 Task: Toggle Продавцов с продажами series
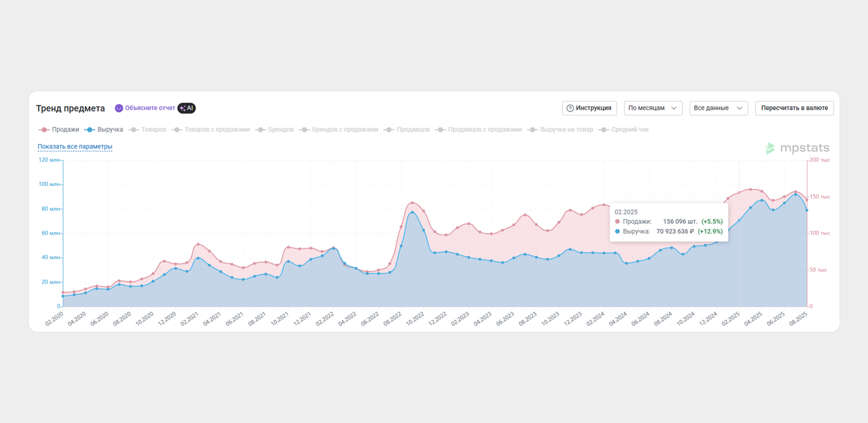pyautogui.click(x=479, y=130)
